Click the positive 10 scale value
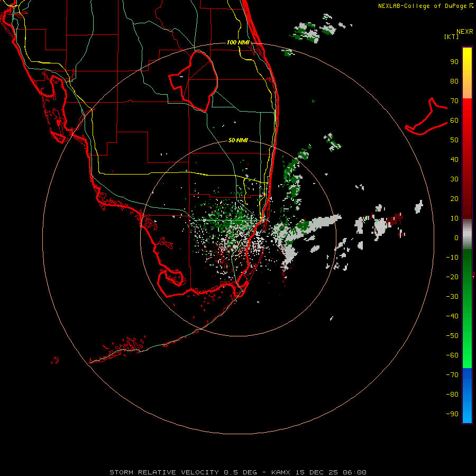Screen dimensions: 476x476 point(454,218)
